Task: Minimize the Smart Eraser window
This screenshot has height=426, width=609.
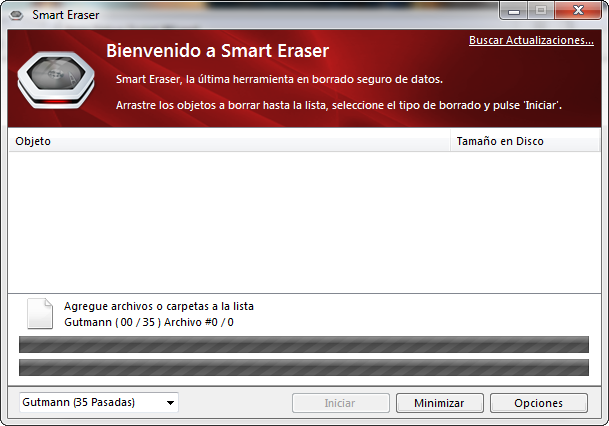Action: pyautogui.click(x=514, y=10)
